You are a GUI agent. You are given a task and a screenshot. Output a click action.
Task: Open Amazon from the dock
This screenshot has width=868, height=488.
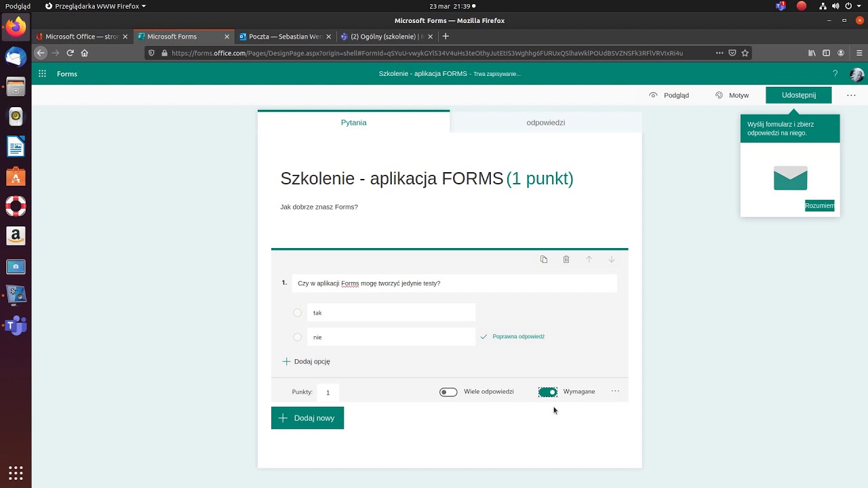[x=16, y=236]
